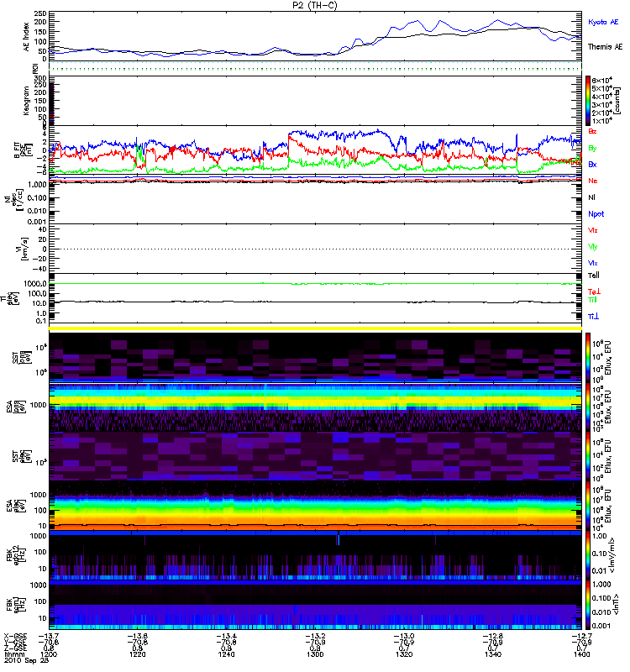This screenshot has height=672, width=630.
Task: Click the empty Keogram panel
Action: [316, 101]
